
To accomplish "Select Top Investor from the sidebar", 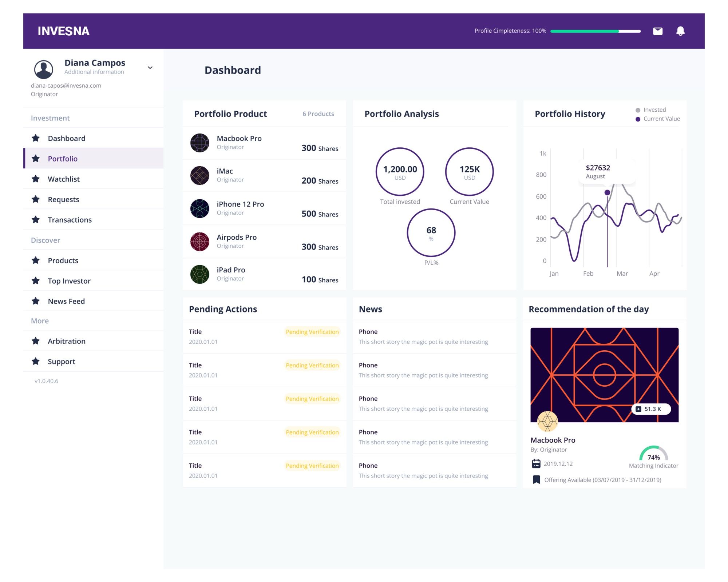I will point(69,281).
